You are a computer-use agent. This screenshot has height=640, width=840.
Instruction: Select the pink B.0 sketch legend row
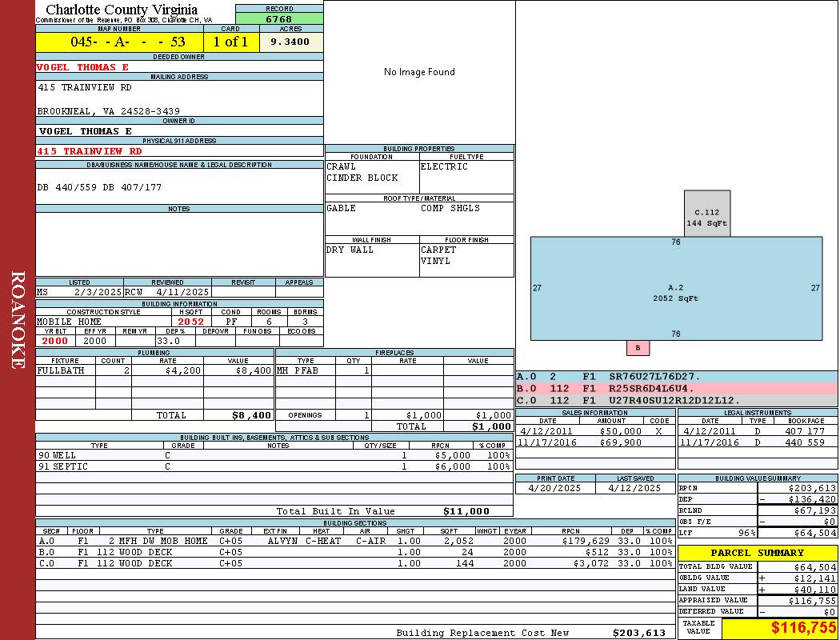[x=676, y=388]
